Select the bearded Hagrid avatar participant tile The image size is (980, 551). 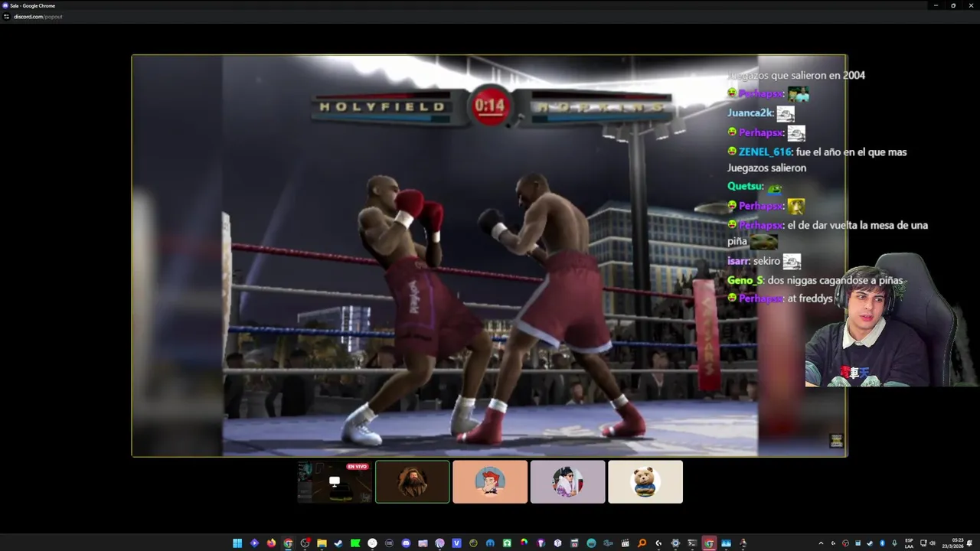[x=413, y=482]
